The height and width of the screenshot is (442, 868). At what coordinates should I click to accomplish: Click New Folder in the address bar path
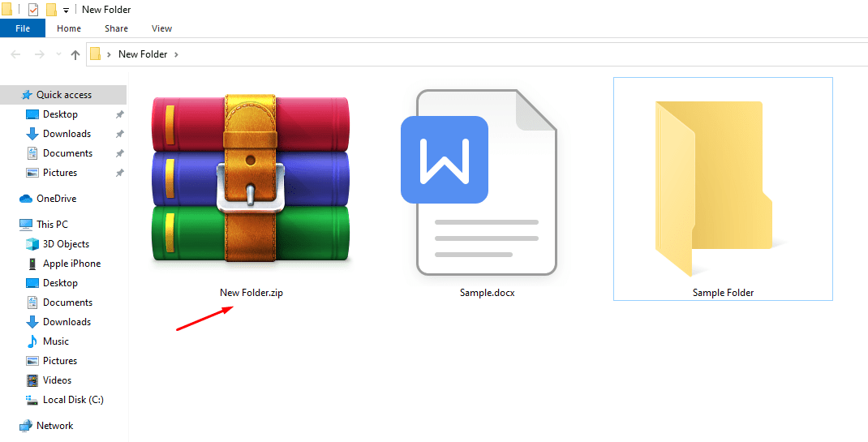pos(143,54)
